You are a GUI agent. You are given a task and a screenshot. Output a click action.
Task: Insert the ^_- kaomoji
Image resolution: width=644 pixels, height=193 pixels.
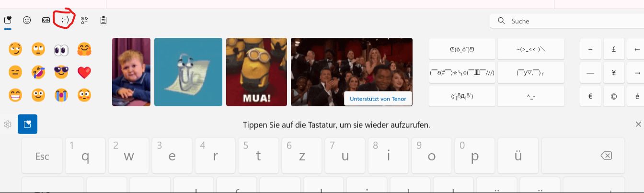pyautogui.click(x=530, y=96)
